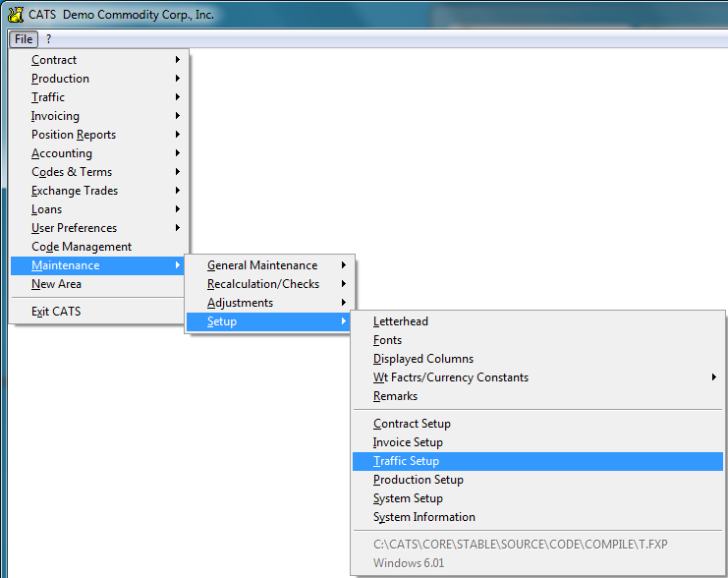Image resolution: width=728 pixels, height=578 pixels.
Task: Expand arrow beside Adjustments
Action: point(344,303)
